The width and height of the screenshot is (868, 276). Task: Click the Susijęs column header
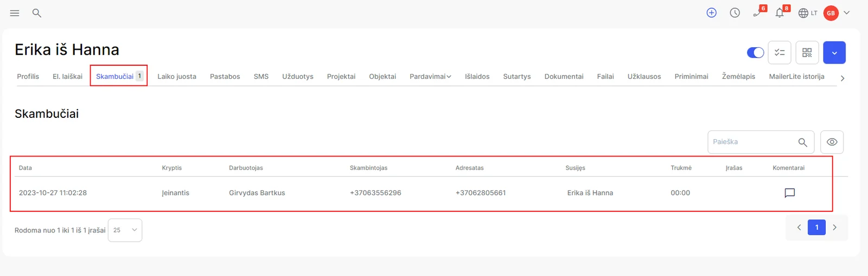[x=576, y=168]
